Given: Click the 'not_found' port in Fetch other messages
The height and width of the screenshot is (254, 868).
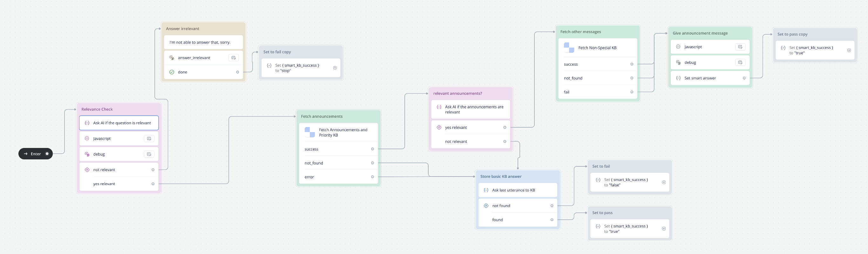Looking at the screenshot, I should [x=632, y=78].
